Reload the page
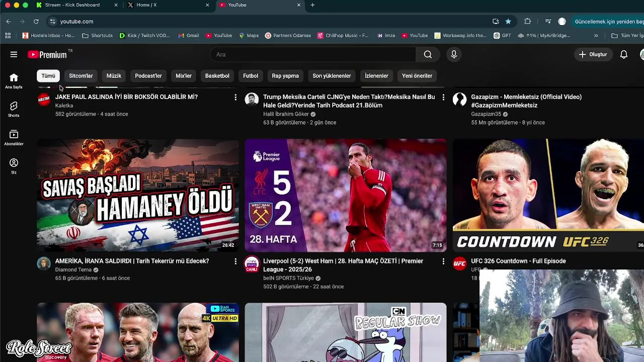Image resolution: width=644 pixels, height=362 pixels. [36, 22]
